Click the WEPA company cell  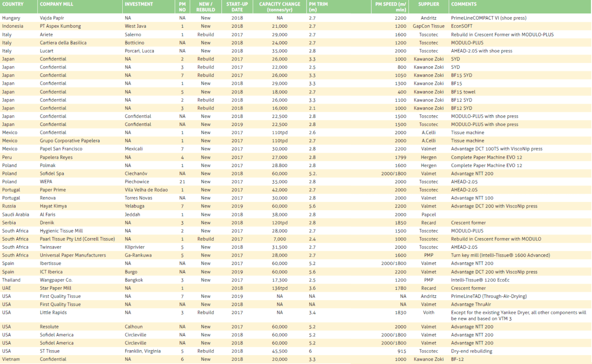[46, 182]
